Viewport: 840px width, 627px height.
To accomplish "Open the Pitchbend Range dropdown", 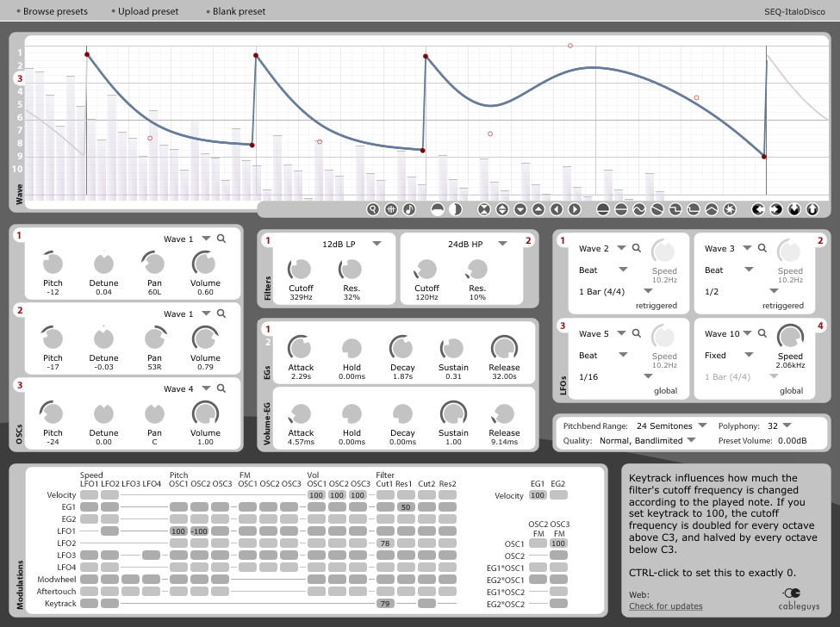I will [x=702, y=425].
